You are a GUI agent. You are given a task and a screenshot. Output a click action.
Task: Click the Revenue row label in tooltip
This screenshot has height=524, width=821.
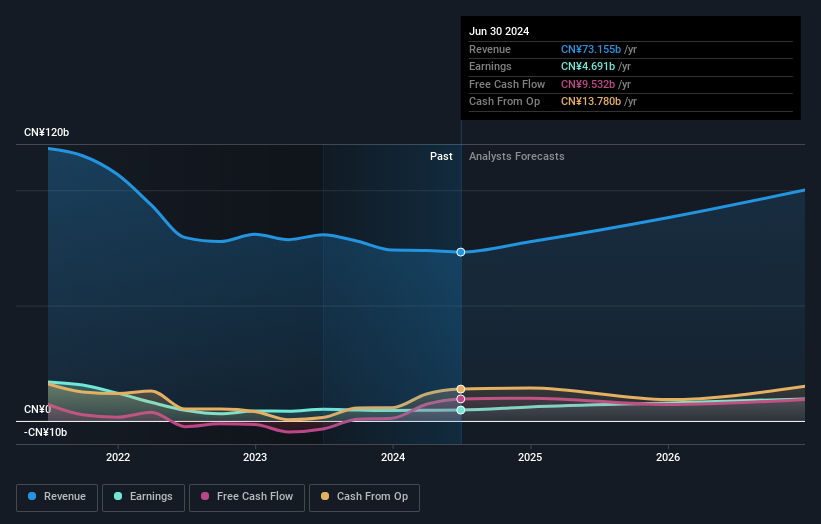490,49
